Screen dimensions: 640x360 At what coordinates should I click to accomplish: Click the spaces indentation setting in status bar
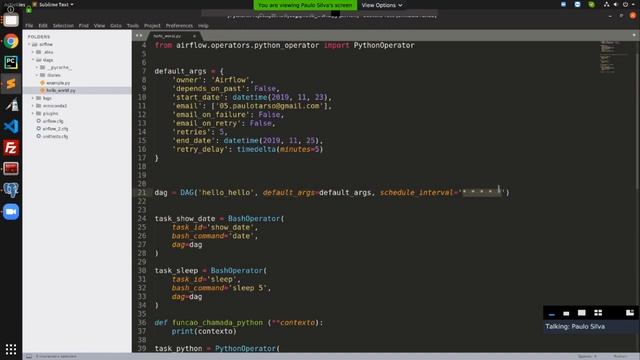587,356
